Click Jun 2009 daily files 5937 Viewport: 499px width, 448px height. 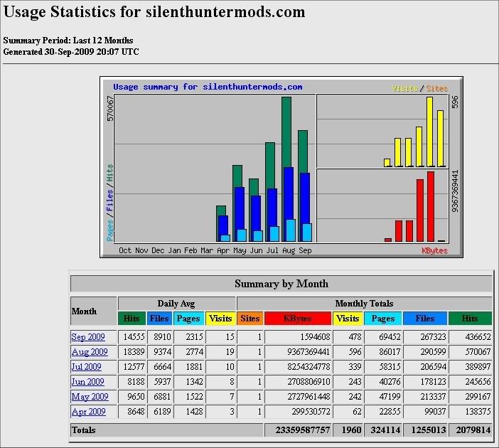pos(162,382)
